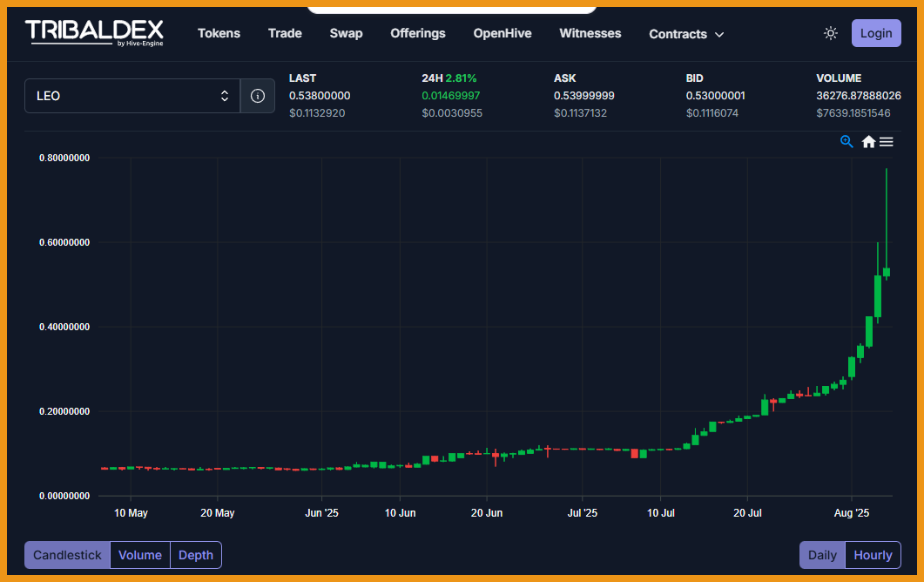Click the Jul '25 x-axis label

tap(583, 513)
